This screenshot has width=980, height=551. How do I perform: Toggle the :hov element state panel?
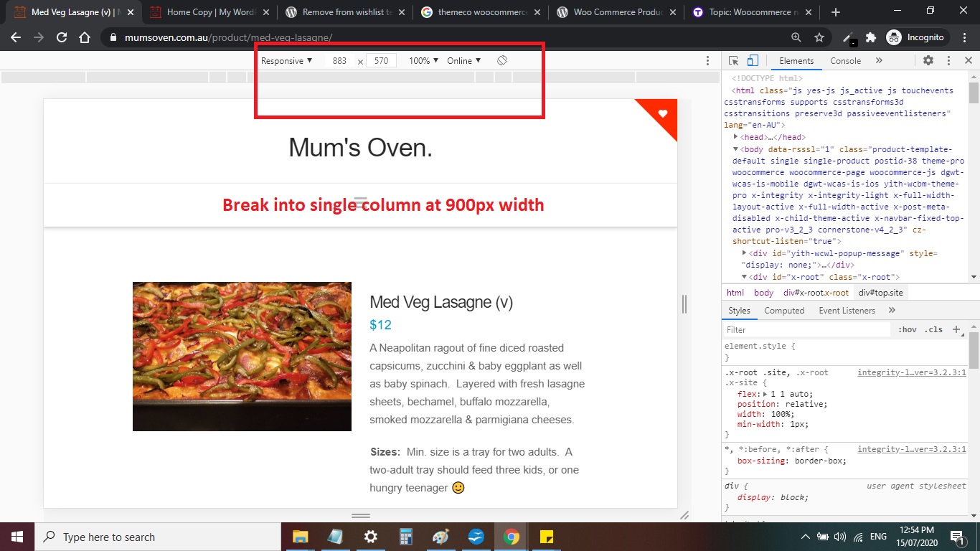(908, 329)
